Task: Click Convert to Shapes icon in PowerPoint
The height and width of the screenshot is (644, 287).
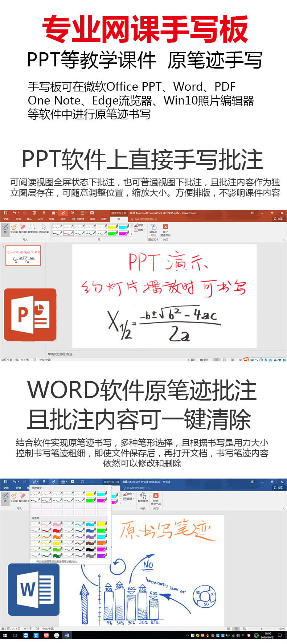Action: pyautogui.click(x=153, y=229)
